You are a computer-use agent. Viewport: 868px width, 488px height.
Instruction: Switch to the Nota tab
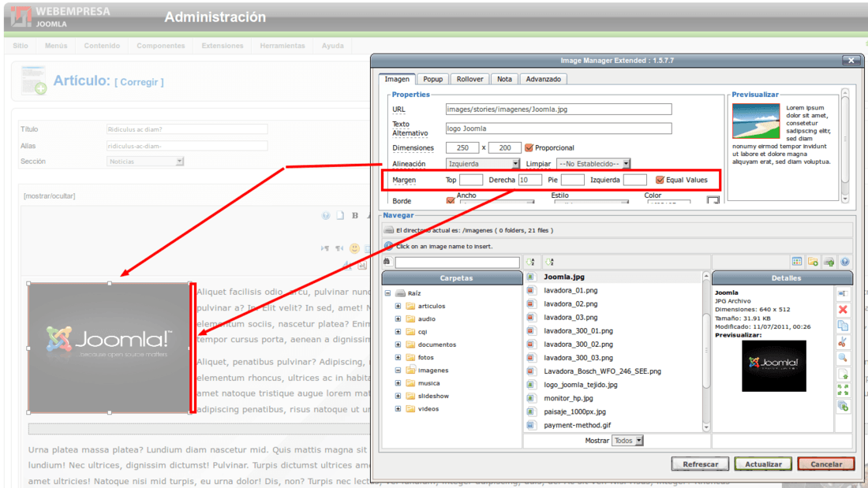504,79
